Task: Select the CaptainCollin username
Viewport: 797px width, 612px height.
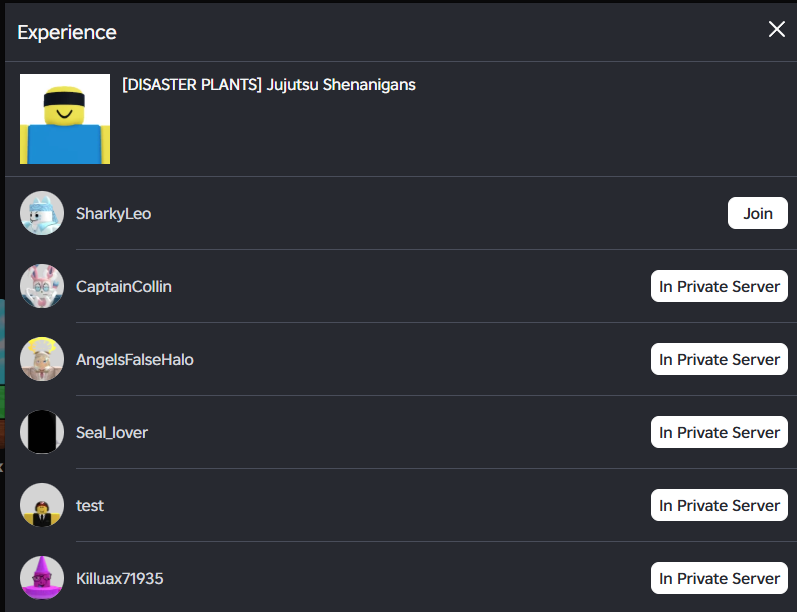Action: pyautogui.click(x=124, y=287)
